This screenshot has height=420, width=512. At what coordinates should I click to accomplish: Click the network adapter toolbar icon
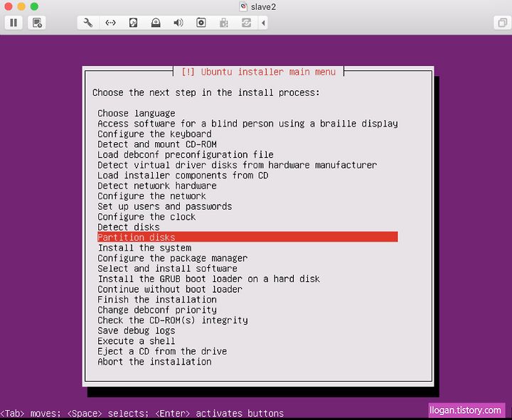[111, 23]
